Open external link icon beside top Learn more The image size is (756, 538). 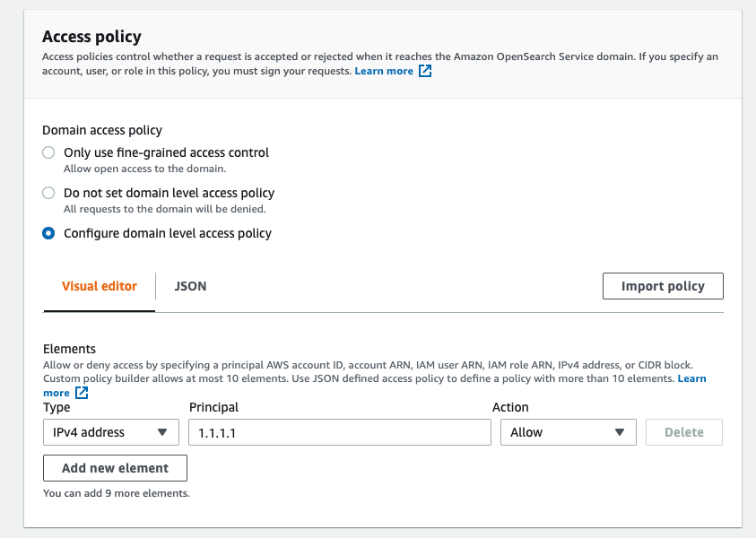pos(425,71)
